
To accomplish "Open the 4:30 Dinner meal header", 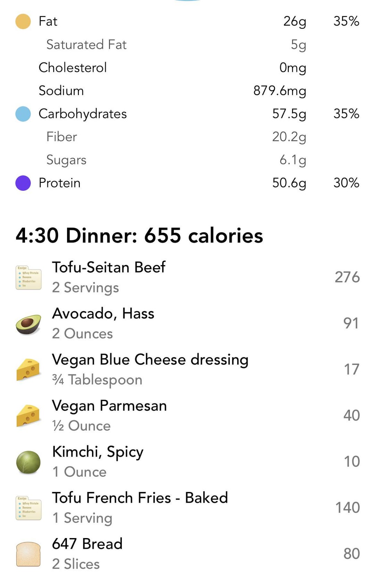I will (x=139, y=236).
